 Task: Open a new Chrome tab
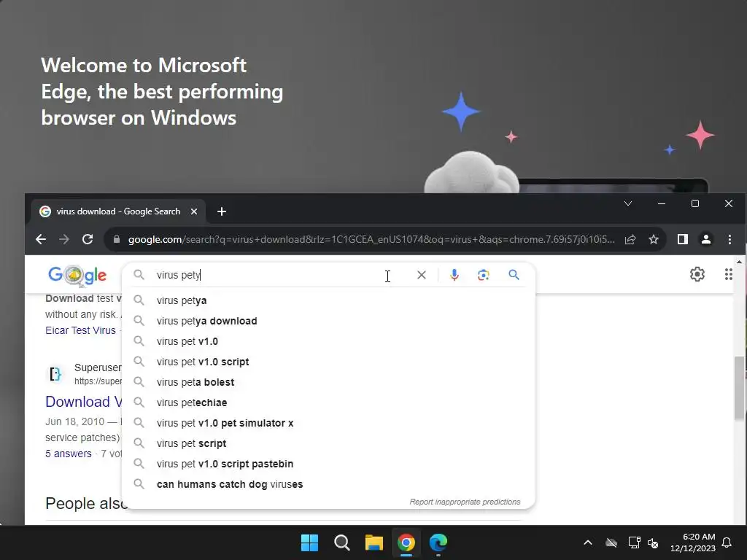point(222,211)
